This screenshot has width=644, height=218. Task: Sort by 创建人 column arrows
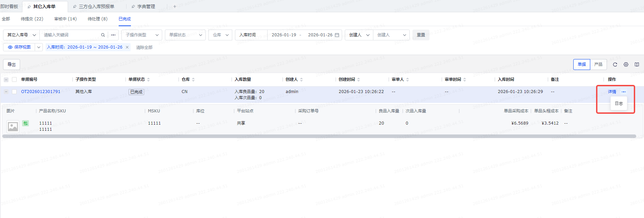coord(302,79)
